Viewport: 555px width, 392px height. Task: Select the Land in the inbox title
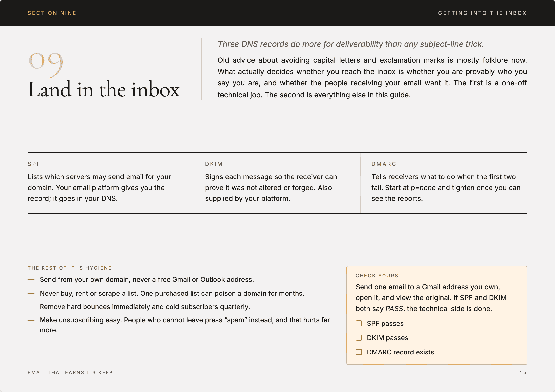[x=104, y=89]
